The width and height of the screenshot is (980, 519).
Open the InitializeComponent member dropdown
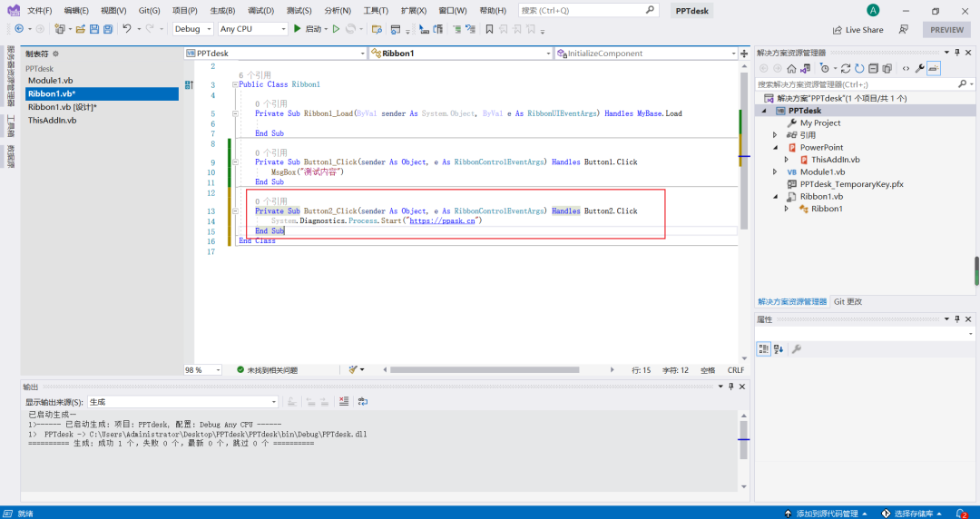click(x=647, y=54)
